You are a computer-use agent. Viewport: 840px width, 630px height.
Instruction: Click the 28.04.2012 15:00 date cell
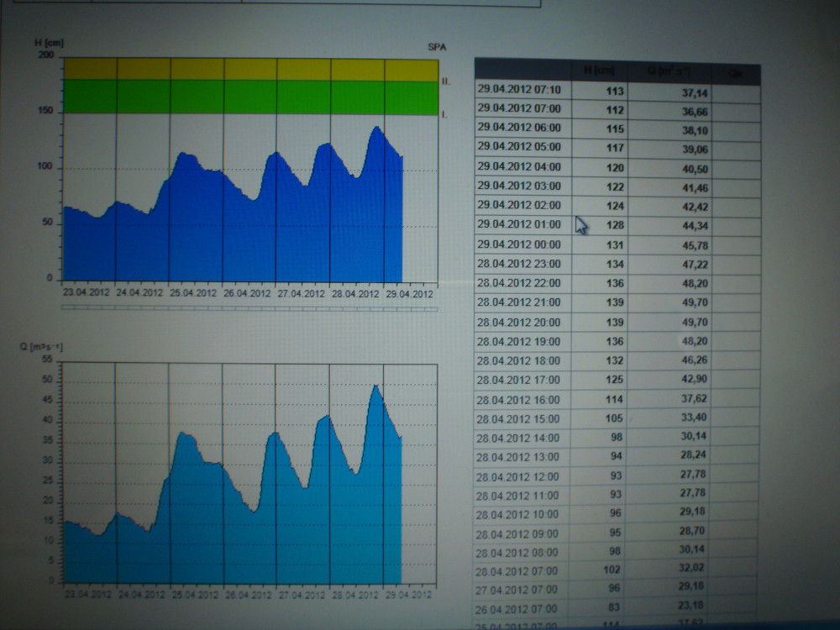[x=519, y=419]
